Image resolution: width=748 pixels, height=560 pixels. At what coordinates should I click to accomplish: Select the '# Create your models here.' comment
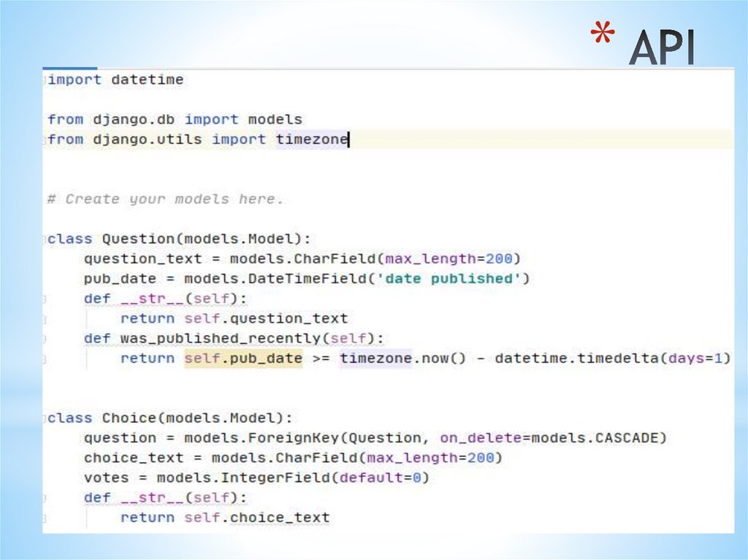[x=165, y=199]
